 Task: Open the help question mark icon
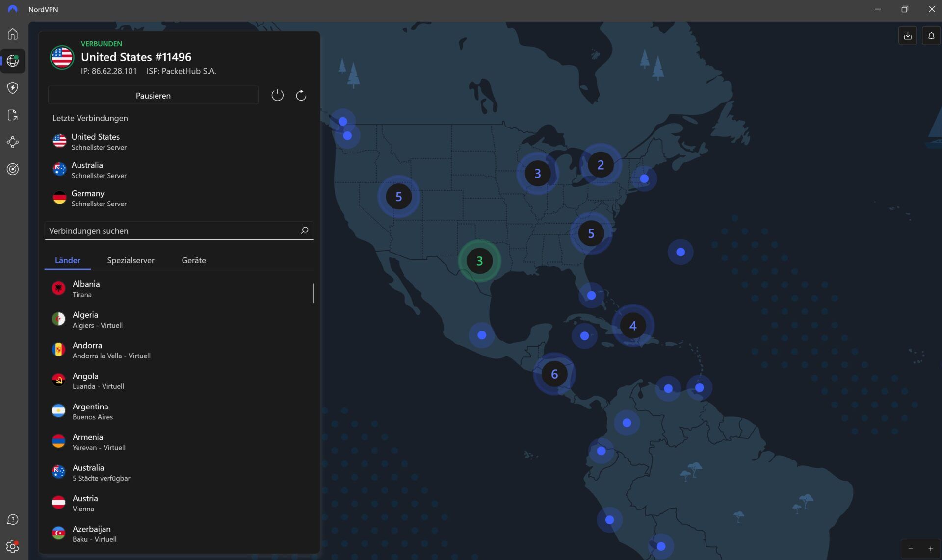coord(13,519)
